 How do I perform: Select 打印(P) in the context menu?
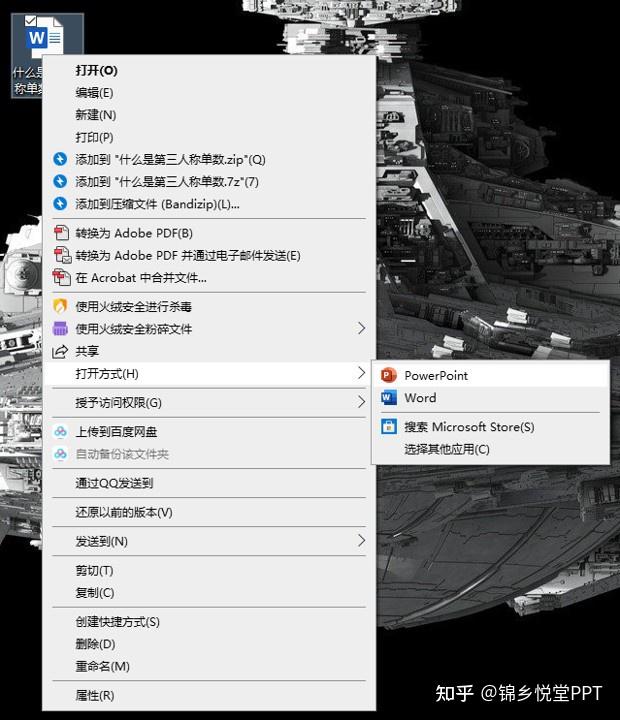[209, 137]
